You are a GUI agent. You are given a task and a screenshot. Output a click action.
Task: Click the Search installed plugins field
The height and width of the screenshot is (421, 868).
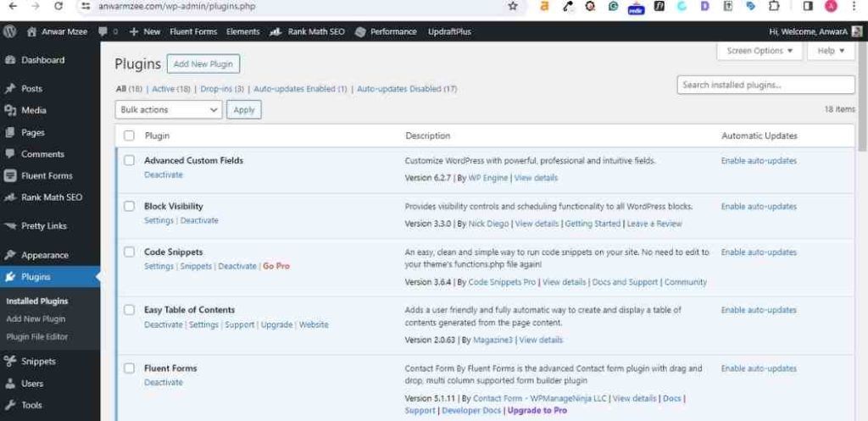[x=765, y=85]
